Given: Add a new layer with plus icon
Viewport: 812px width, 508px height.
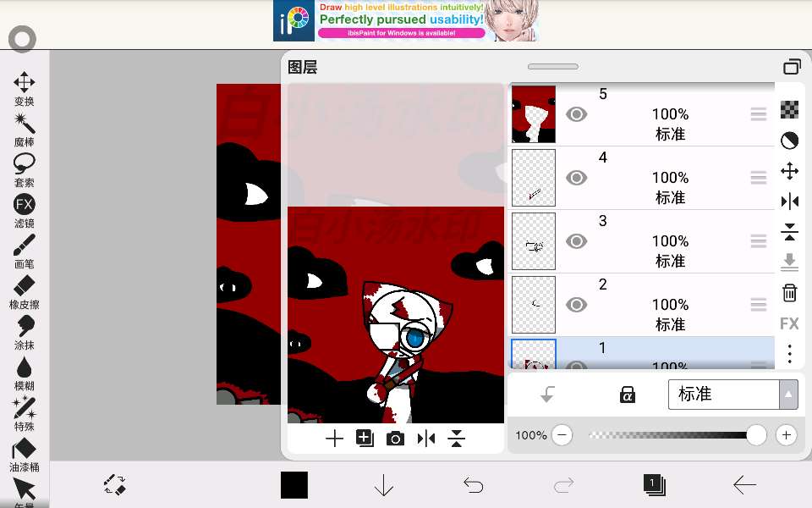Looking at the screenshot, I should tap(335, 439).
